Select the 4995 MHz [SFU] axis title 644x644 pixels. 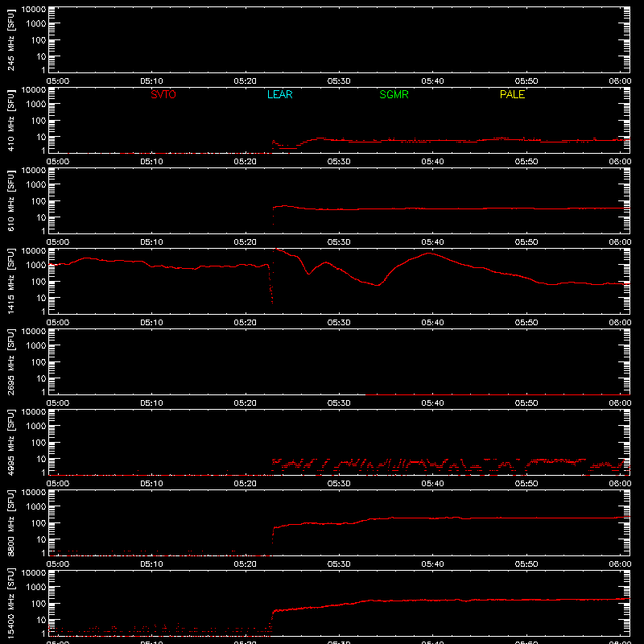click(x=11, y=442)
